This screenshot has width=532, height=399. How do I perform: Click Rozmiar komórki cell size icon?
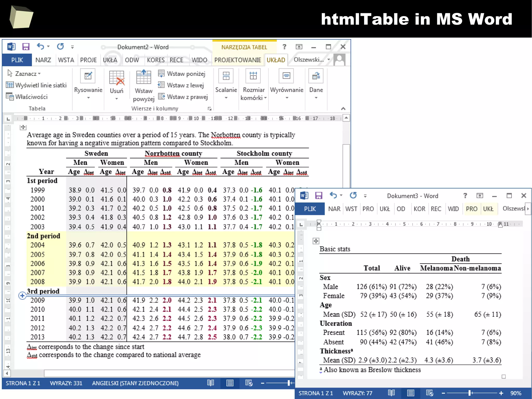pos(253,76)
